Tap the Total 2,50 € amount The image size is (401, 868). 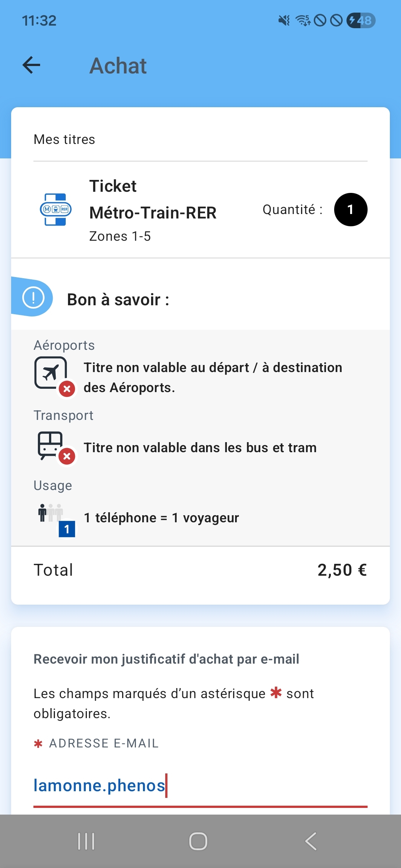click(342, 570)
